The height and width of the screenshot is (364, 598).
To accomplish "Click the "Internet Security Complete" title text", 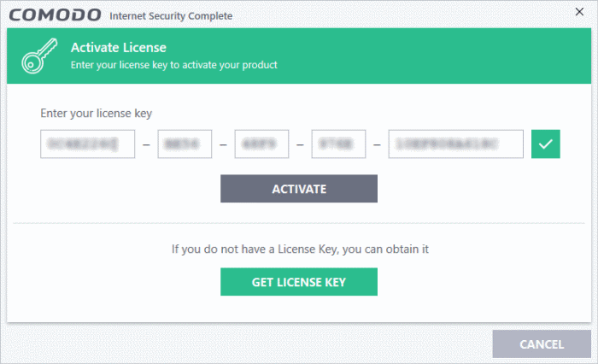I will tap(171, 16).
